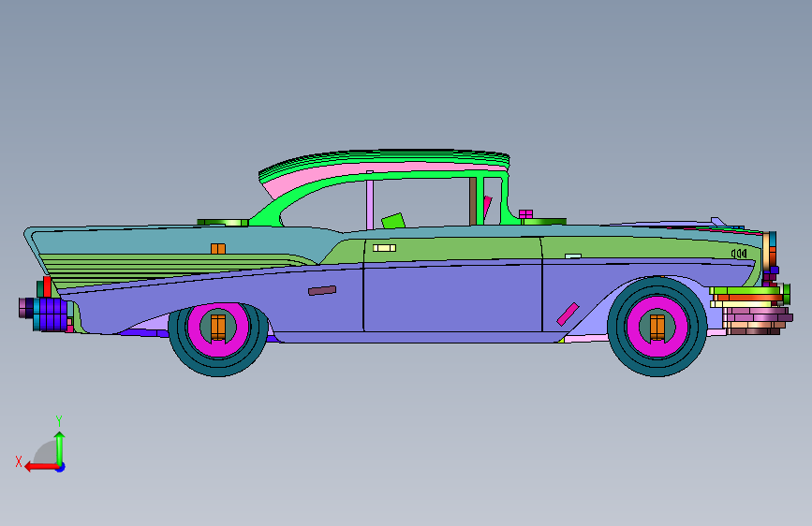Select the bright green tilted block inside the cabin
The width and height of the screenshot is (812, 526).
(x=393, y=221)
